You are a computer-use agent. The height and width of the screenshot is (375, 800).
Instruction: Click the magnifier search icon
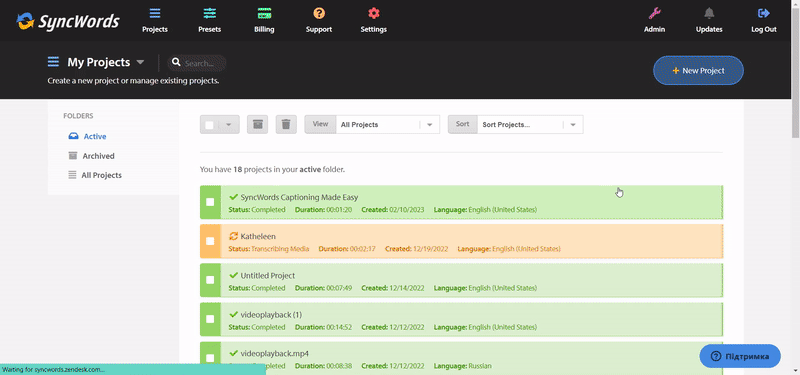pyautogui.click(x=176, y=62)
